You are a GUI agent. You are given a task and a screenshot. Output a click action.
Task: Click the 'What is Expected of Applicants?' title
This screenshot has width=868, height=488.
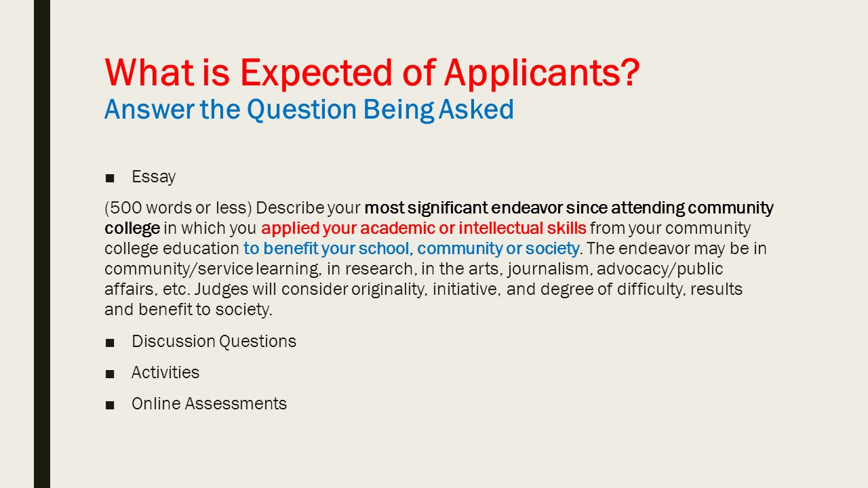pyautogui.click(x=372, y=73)
